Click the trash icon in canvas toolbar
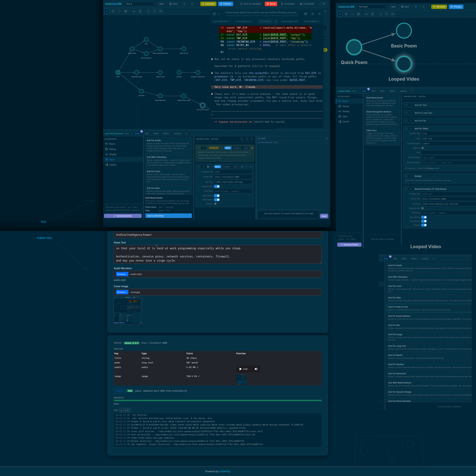 pos(140,11)
